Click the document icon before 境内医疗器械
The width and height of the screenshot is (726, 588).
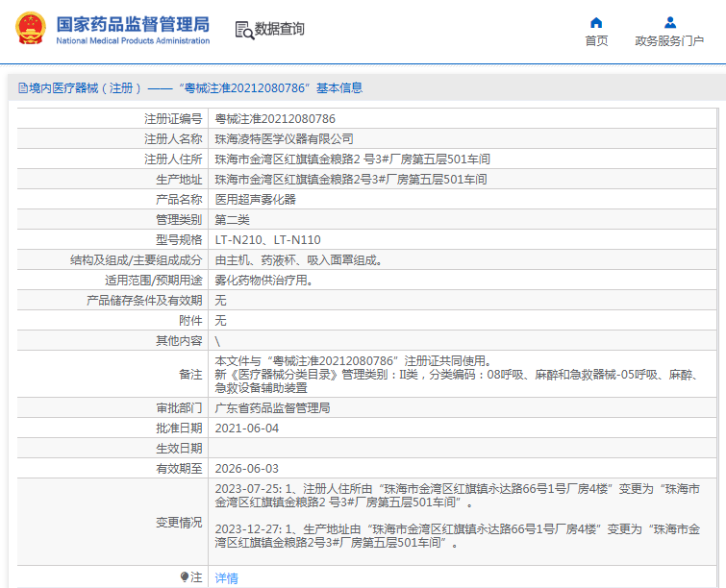[23, 87]
